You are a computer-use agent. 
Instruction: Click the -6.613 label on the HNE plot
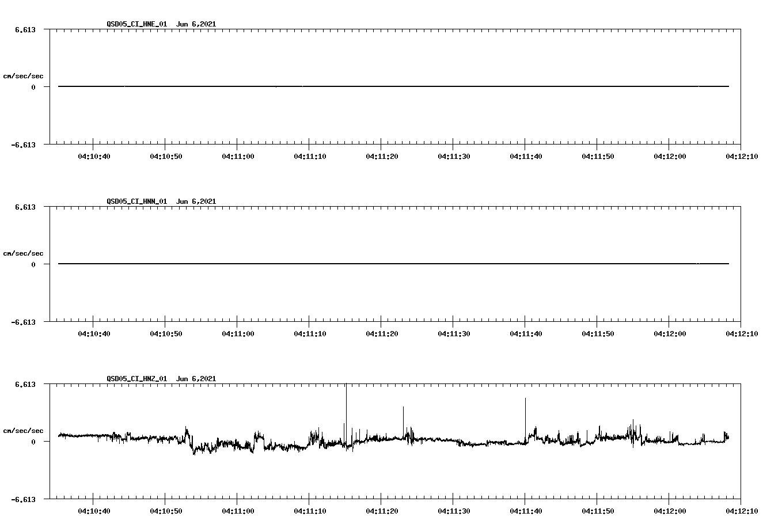pos(23,145)
